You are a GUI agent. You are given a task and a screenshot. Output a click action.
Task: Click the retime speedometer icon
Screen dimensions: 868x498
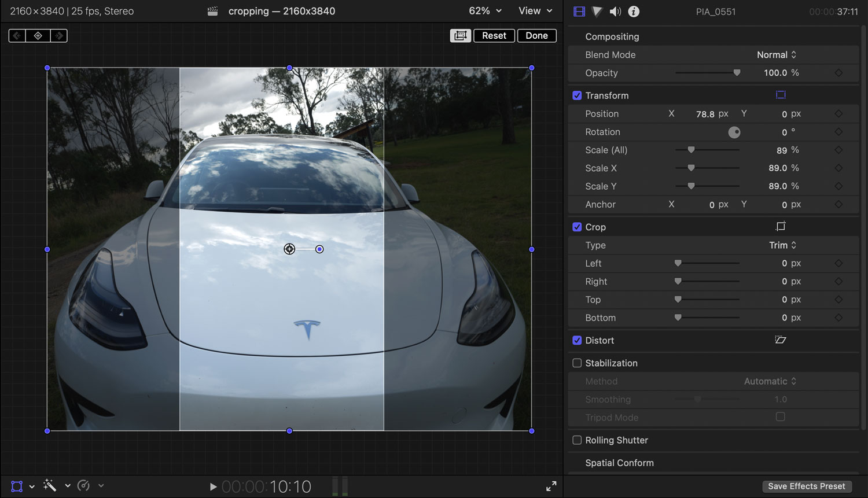pos(84,486)
